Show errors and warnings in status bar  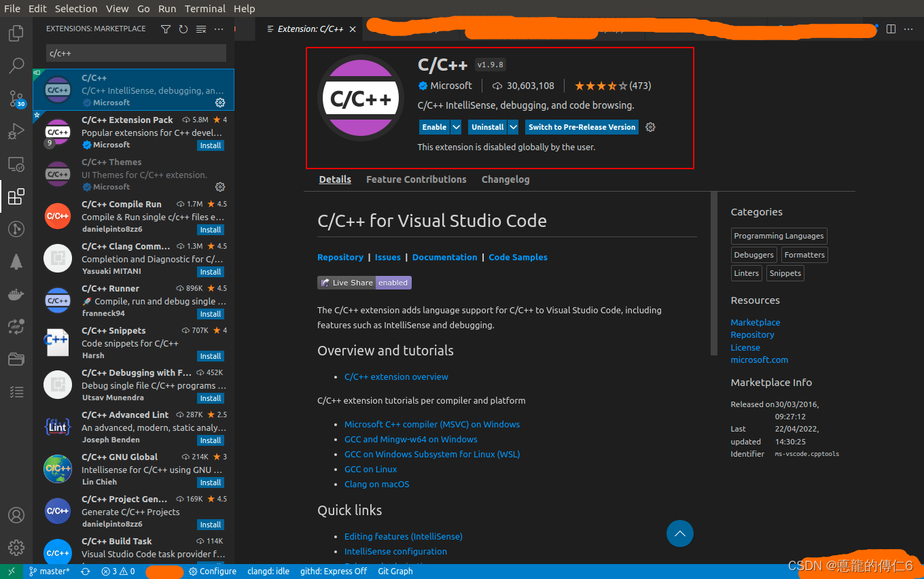click(x=118, y=572)
